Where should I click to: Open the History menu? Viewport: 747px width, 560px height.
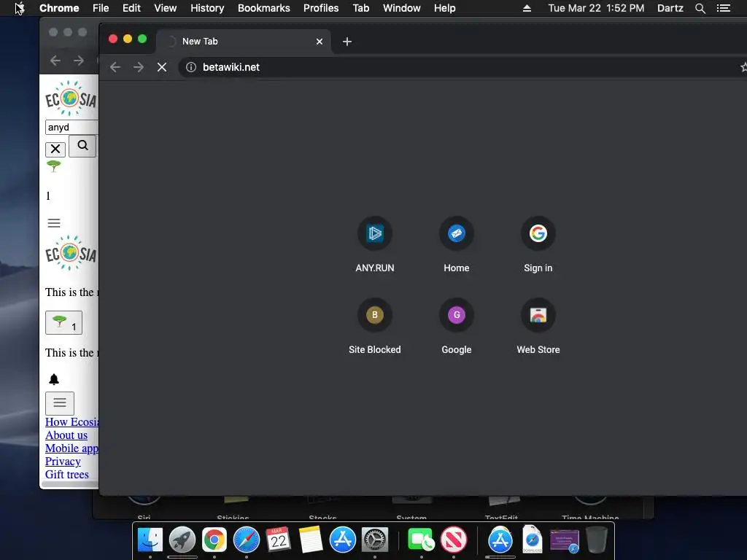(207, 8)
